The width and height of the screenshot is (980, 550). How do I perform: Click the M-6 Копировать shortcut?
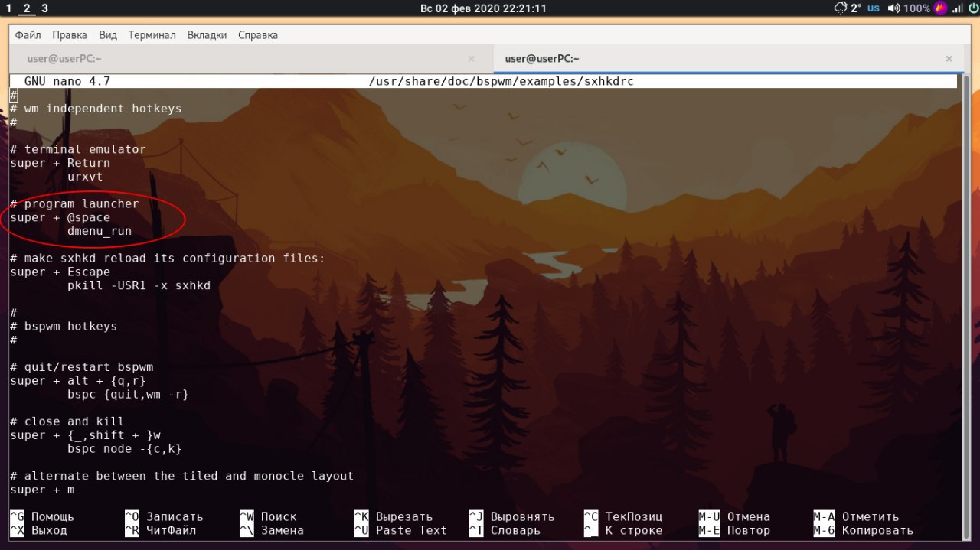(x=864, y=530)
